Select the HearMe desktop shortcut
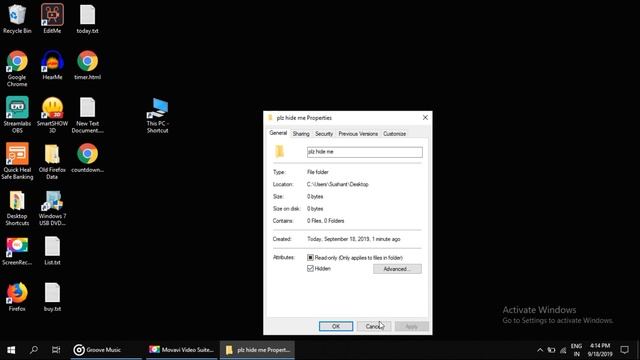Viewport: 640px width, 360px height. tap(52, 65)
